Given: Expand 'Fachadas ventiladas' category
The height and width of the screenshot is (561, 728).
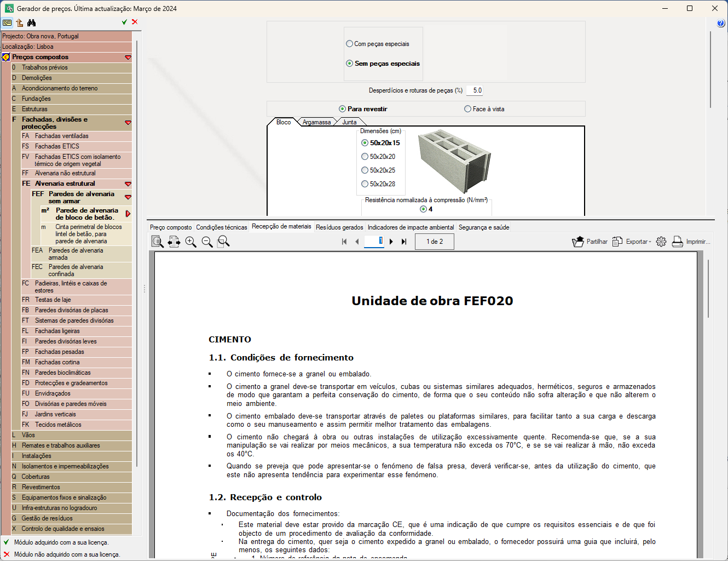Looking at the screenshot, I should click(76, 136).
